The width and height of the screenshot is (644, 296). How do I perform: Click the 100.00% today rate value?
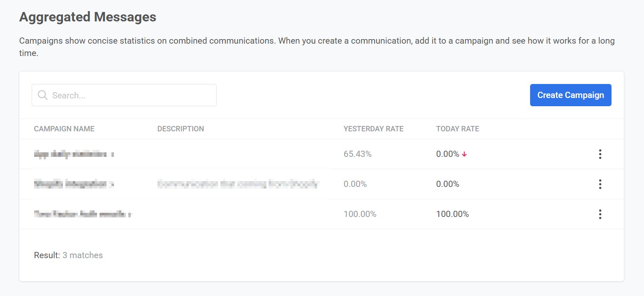[x=452, y=214]
